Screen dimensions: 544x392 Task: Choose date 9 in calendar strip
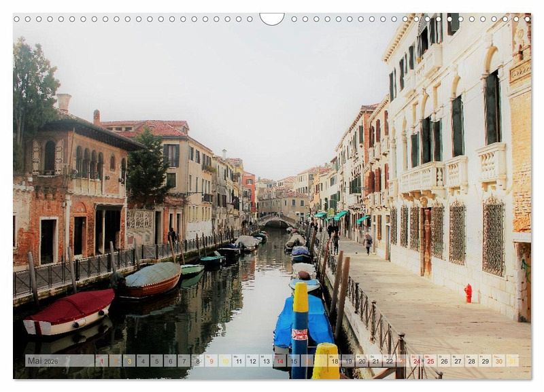click(x=211, y=361)
